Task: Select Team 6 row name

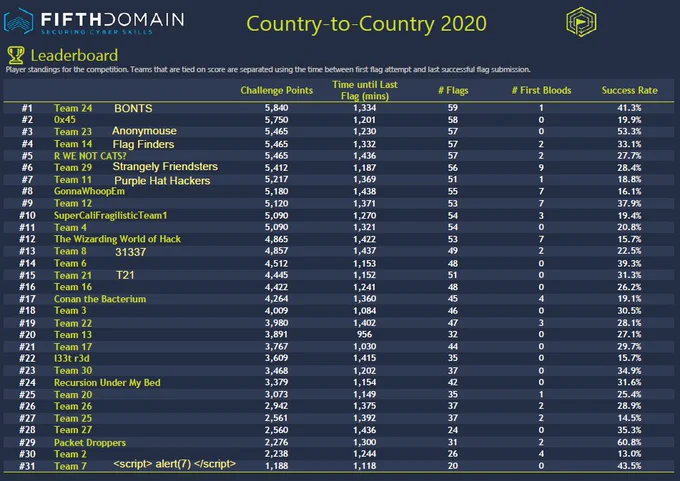Action: tap(70, 263)
